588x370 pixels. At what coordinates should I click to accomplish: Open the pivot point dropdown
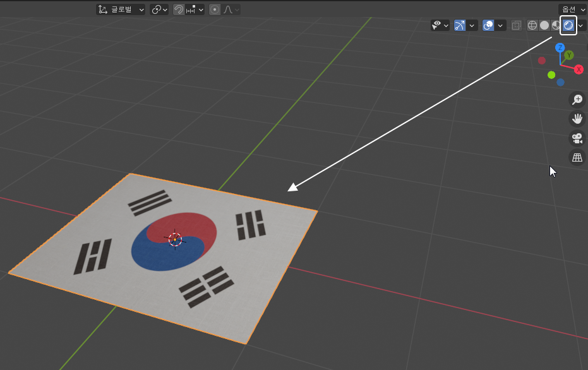pos(159,9)
